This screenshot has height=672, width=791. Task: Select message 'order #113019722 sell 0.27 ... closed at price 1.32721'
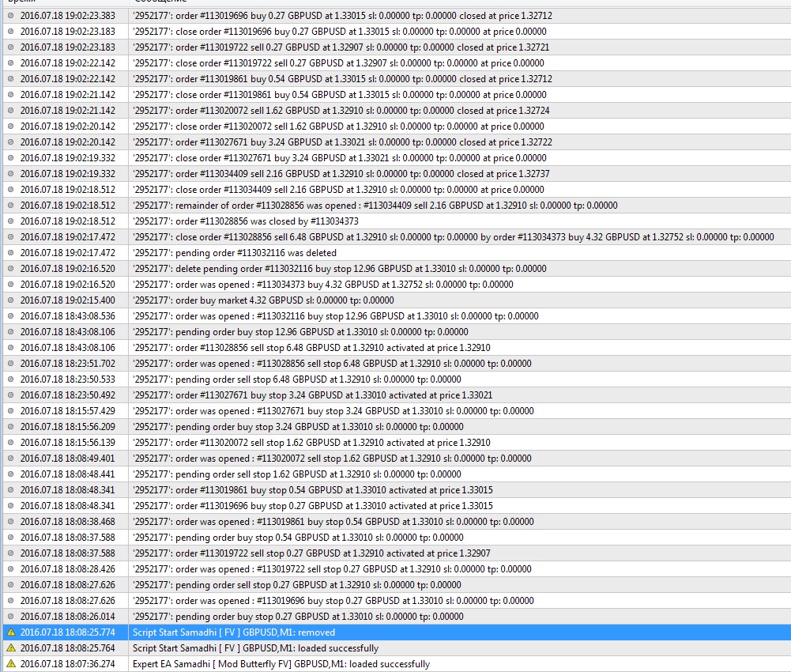[341, 47]
